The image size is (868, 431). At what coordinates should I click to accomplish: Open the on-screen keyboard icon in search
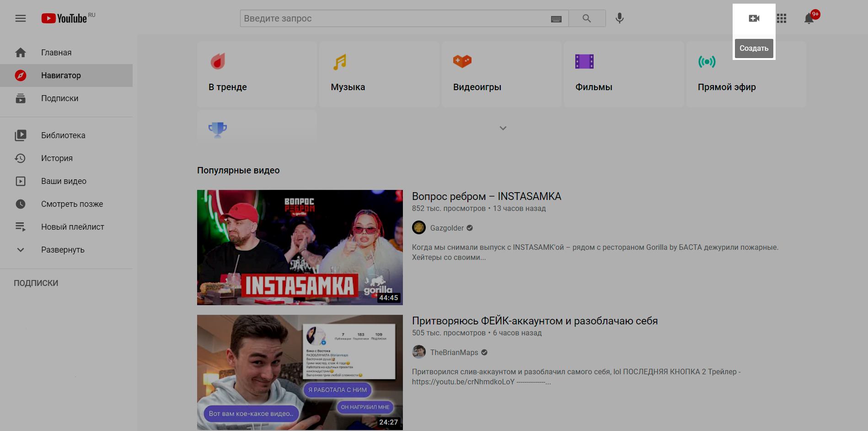[556, 19]
